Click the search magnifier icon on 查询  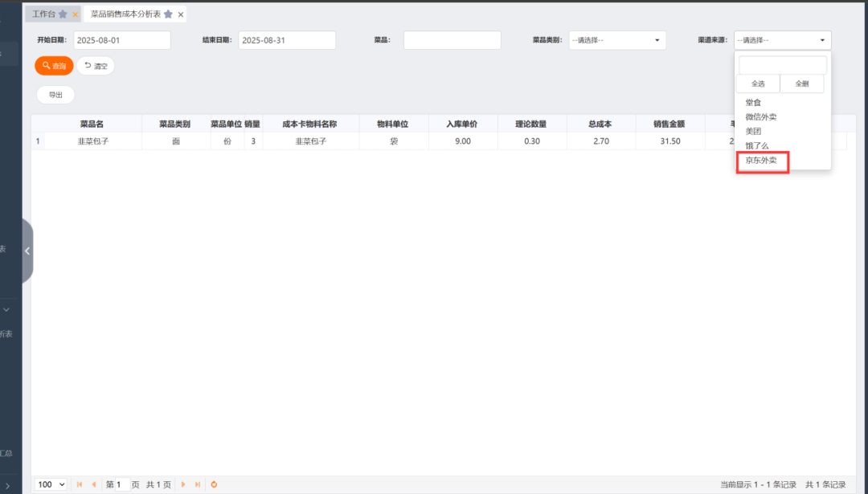coord(45,66)
